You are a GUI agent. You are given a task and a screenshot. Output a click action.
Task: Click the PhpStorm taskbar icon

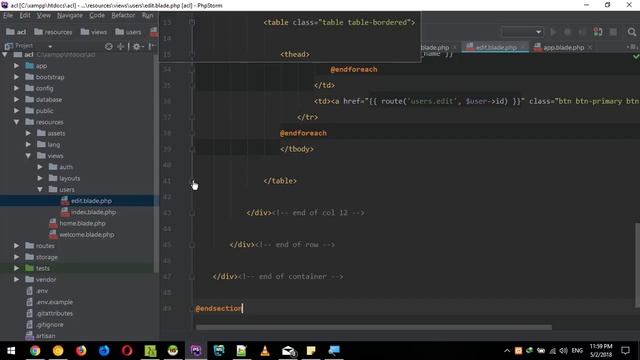click(196, 351)
